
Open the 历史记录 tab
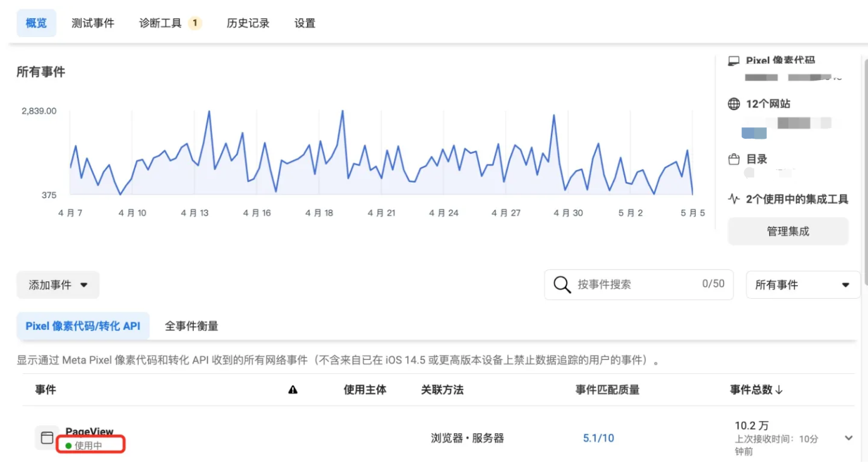(248, 22)
